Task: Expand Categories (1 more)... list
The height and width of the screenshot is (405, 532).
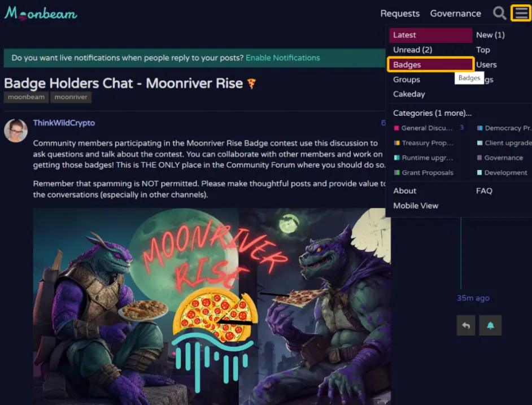Action: pos(432,113)
